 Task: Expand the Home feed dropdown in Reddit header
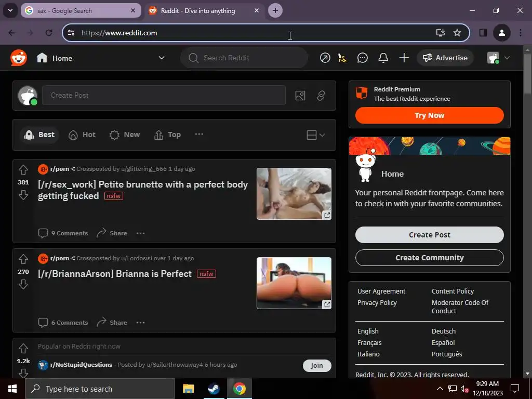(x=162, y=58)
